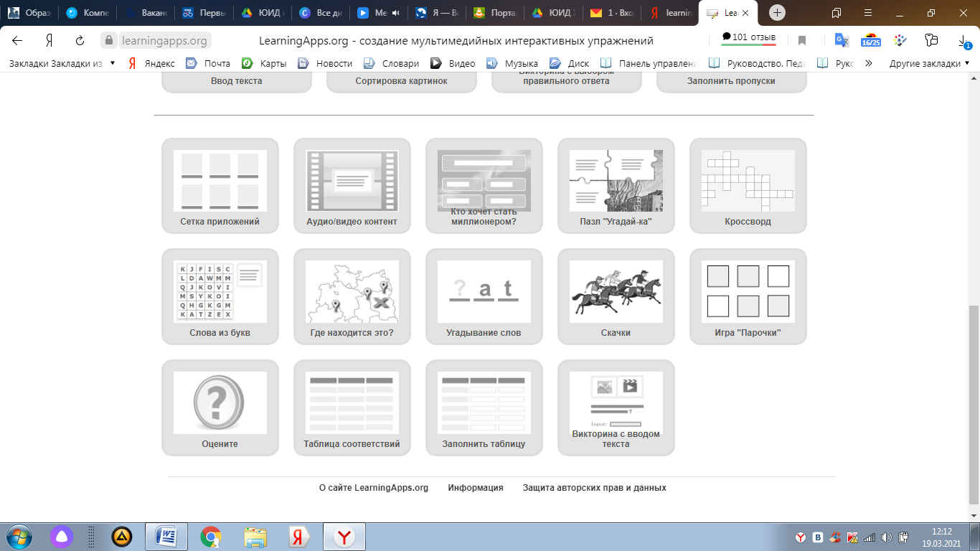
Task: Select Кто хочет стать миллионером? template
Action: [x=484, y=185]
